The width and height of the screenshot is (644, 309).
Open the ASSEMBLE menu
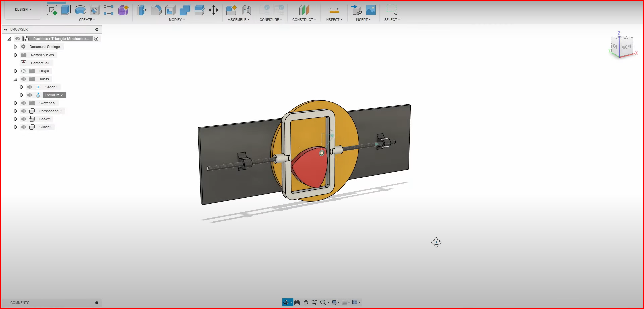(239, 20)
